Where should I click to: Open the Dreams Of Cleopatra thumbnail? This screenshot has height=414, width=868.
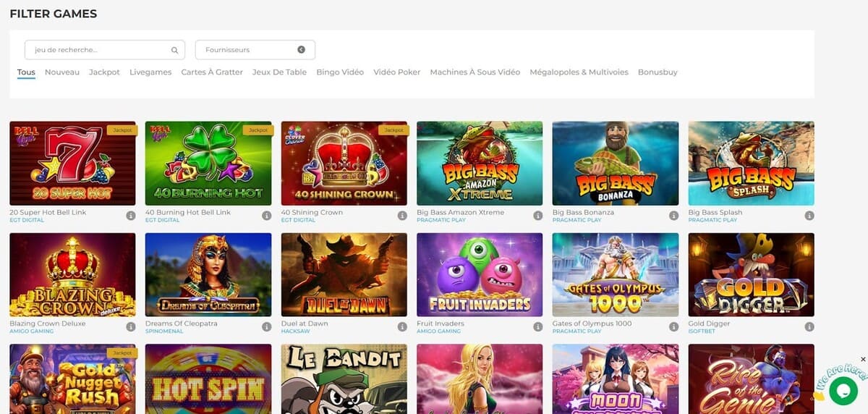208,274
